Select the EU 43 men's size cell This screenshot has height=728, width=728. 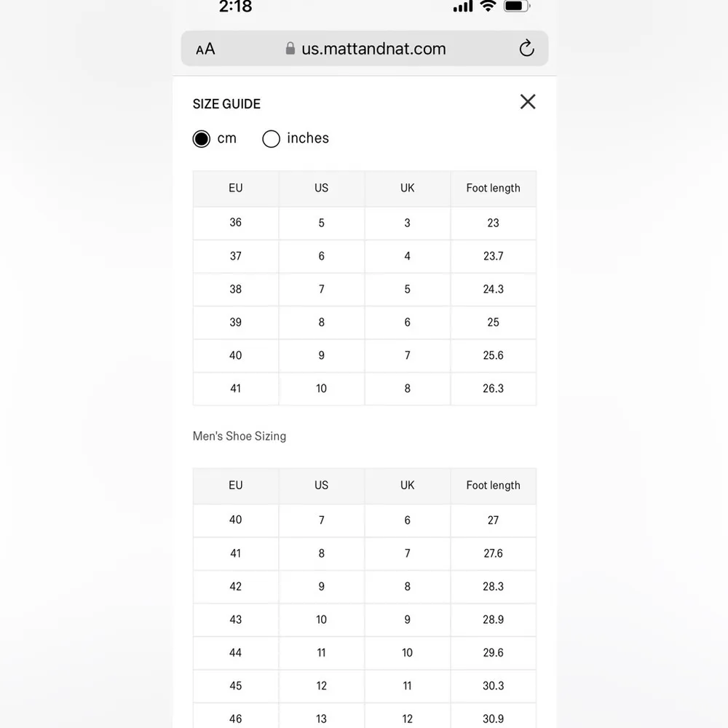(235, 620)
